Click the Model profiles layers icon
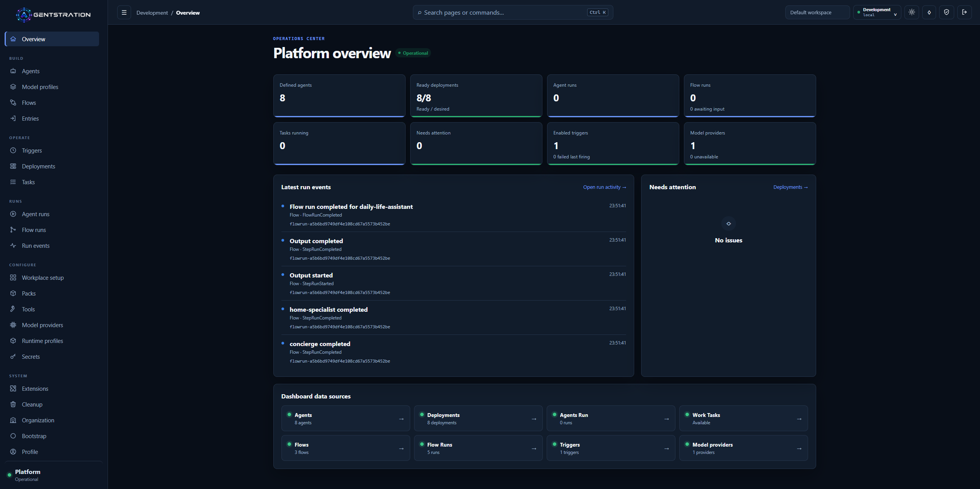 click(x=13, y=87)
